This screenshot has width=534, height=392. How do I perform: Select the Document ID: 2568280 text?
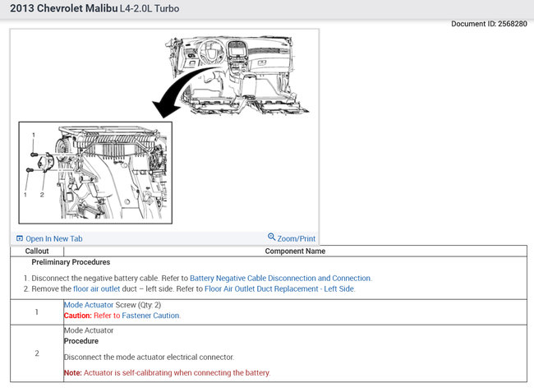489,24
